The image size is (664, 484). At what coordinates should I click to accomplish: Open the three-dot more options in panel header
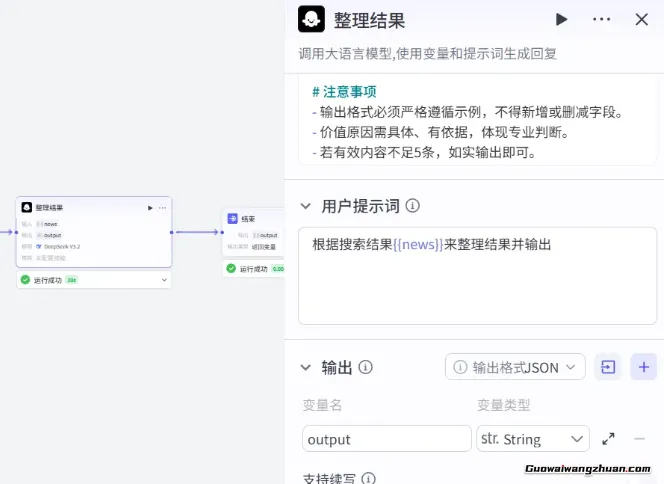601,19
